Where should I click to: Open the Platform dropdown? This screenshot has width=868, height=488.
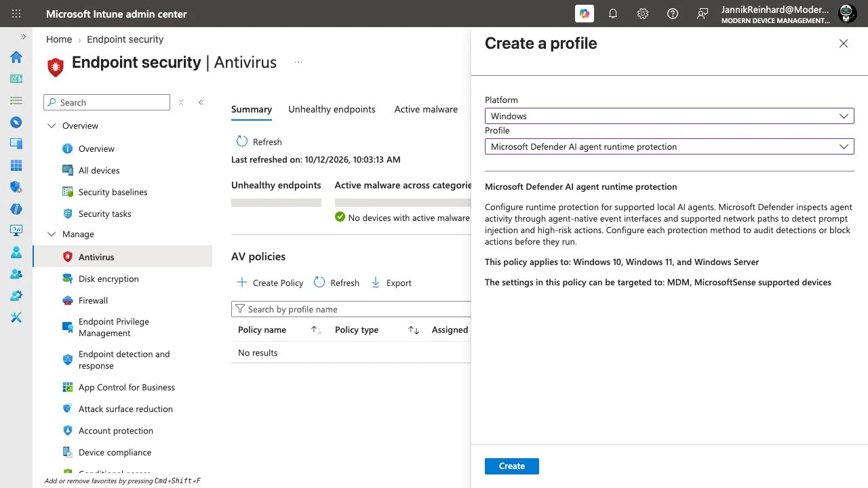pyautogui.click(x=669, y=116)
